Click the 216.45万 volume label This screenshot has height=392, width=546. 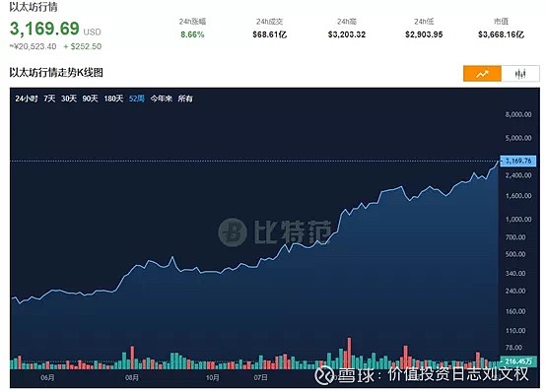[518, 361]
